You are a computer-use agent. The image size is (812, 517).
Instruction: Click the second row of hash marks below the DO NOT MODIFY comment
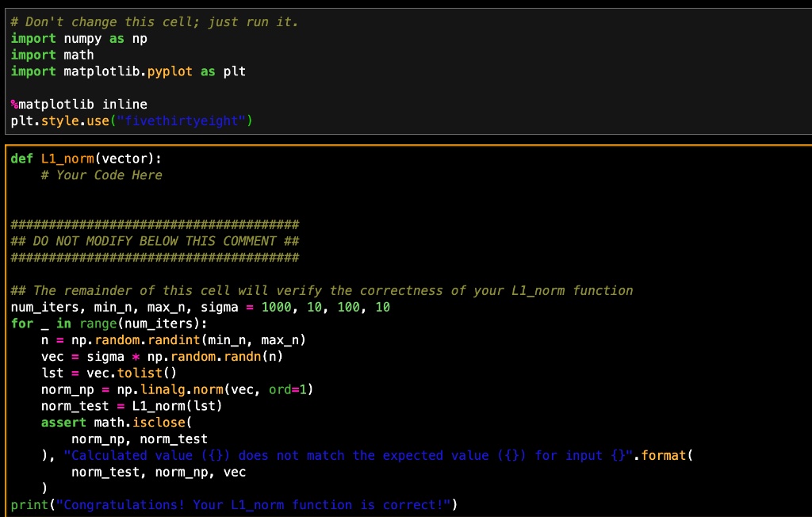pyautogui.click(x=155, y=258)
